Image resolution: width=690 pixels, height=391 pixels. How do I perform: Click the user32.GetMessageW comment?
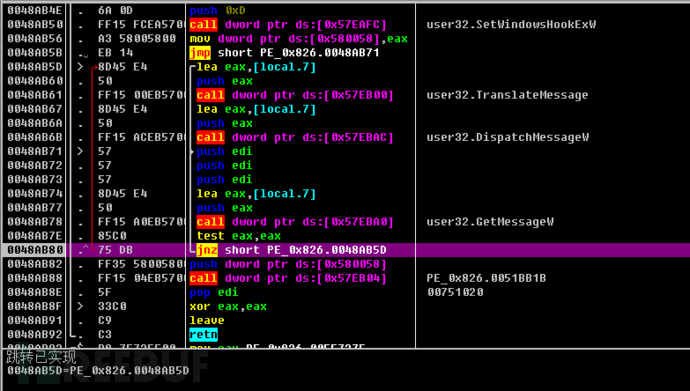[x=490, y=222]
